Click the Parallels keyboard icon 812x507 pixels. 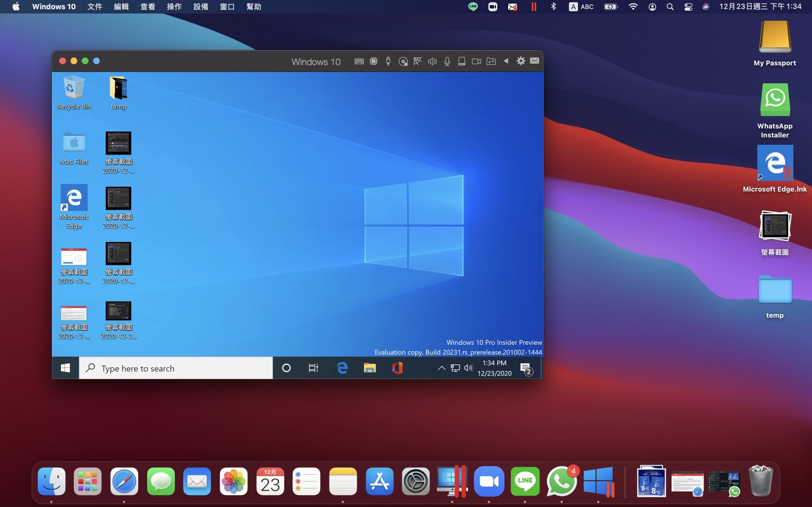click(359, 61)
